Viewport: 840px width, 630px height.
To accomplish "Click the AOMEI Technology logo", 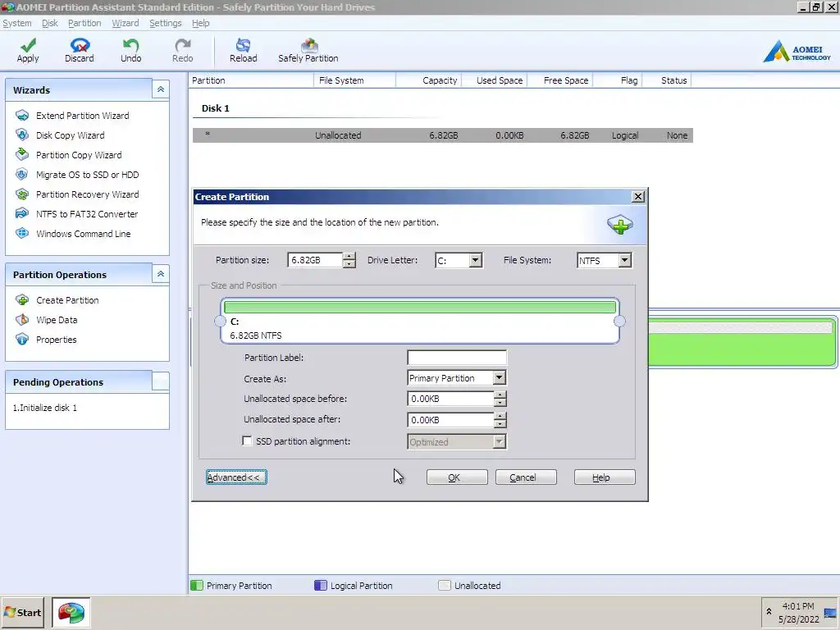I will (797, 52).
